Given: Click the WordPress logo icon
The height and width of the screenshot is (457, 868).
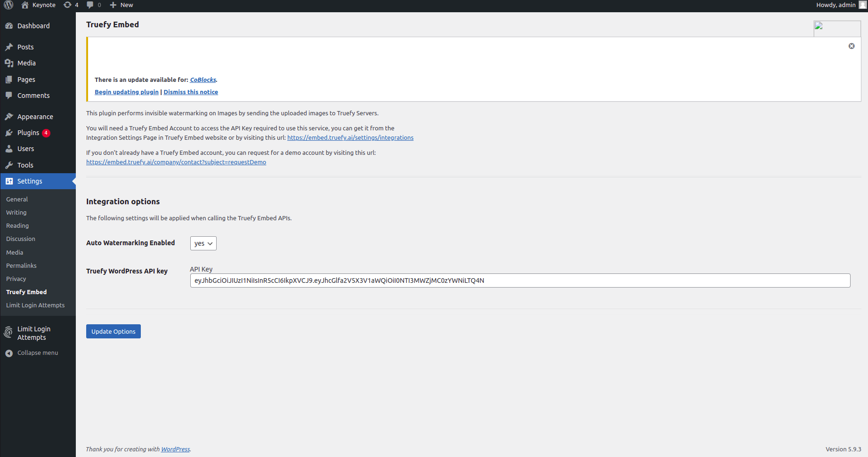Looking at the screenshot, I should pos(8,5).
